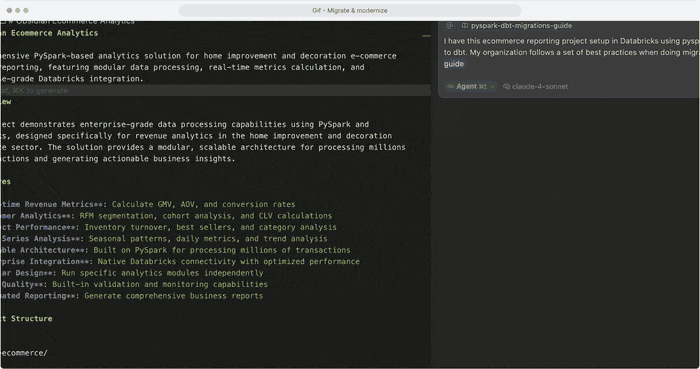Click the 'Gif - Migrate & modernize' title bar
The image size is (700, 369).
click(350, 10)
